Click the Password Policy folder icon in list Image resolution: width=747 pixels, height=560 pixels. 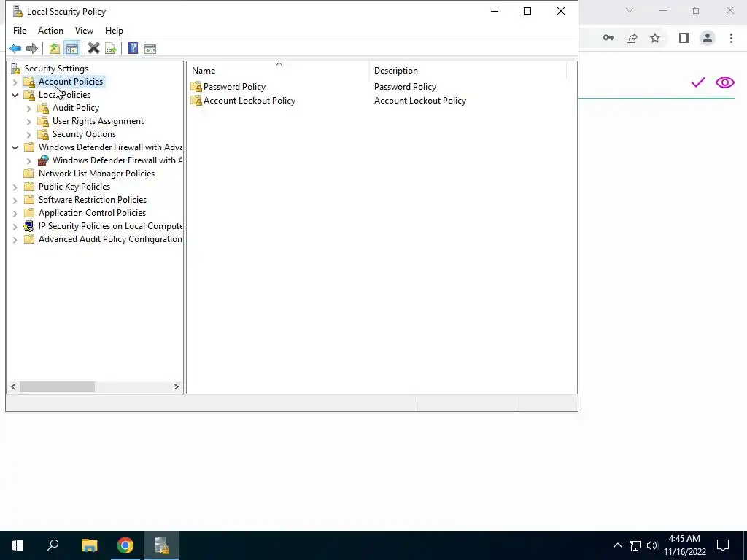tap(196, 87)
